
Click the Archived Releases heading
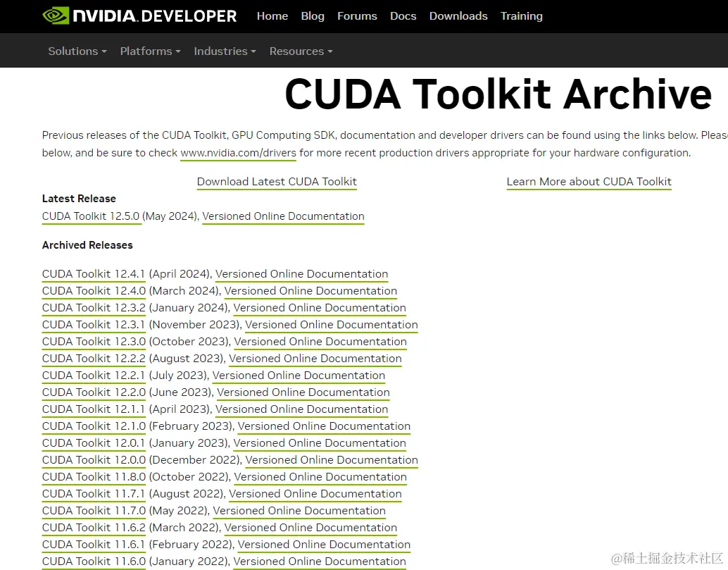click(87, 245)
